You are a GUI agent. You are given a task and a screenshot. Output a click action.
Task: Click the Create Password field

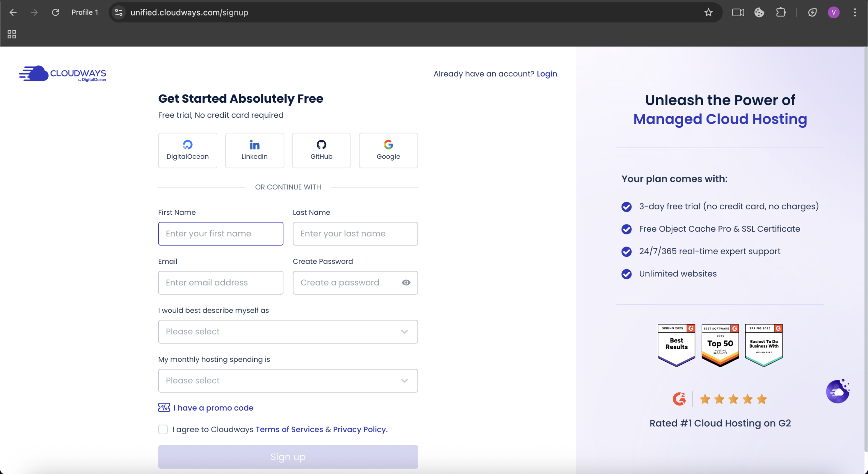point(355,282)
